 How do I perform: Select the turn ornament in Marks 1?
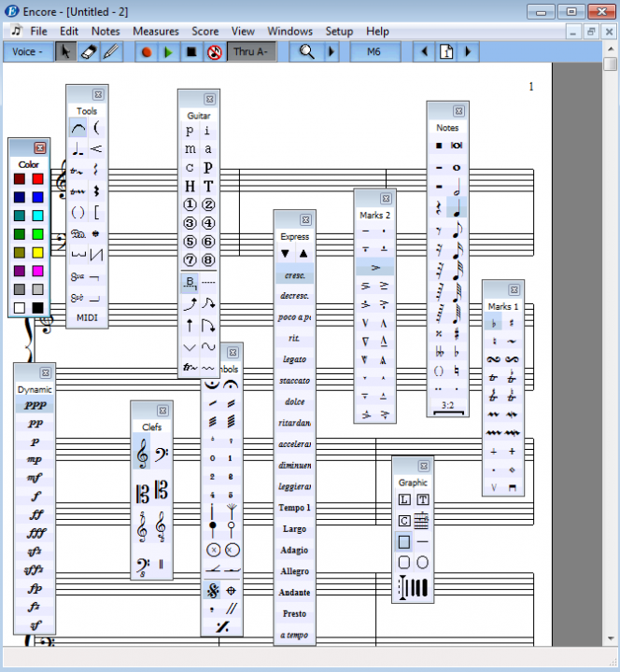click(x=494, y=359)
